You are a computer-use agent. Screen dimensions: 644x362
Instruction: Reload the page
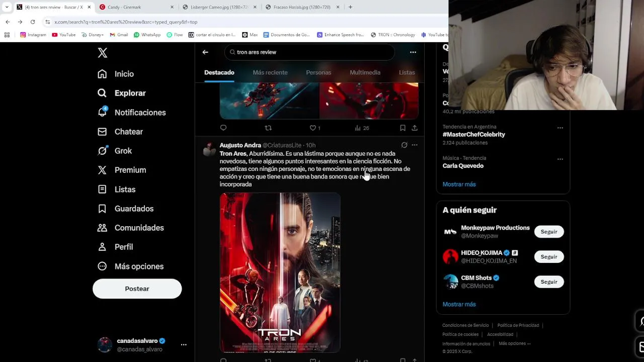tap(33, 22)
